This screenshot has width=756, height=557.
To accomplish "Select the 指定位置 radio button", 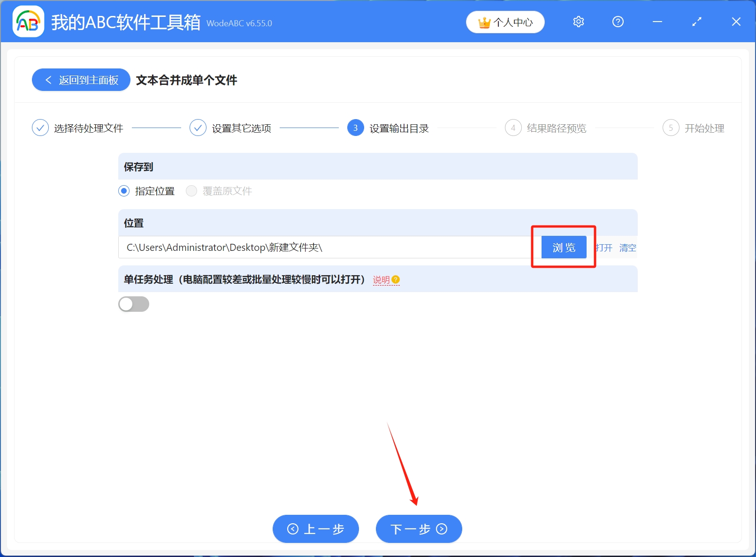I will point(123,191).
